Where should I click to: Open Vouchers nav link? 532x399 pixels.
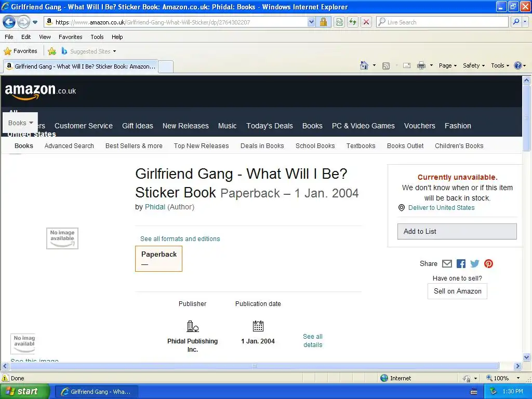tap(419, 126)
